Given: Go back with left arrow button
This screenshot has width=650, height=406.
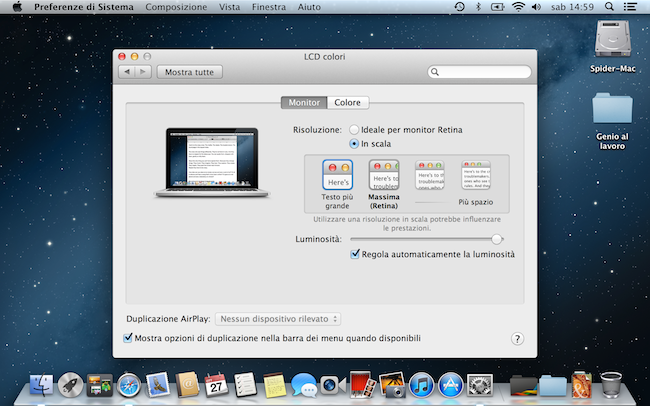Looking at the screenshot, I should pyautogui.click(x=126, y=72).
